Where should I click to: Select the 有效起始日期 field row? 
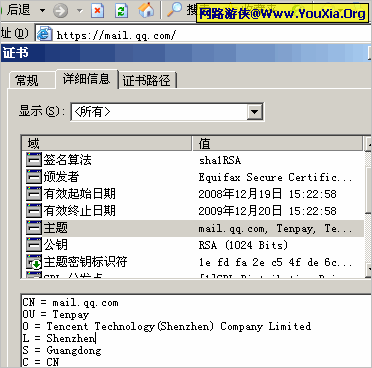pos(194,194)
